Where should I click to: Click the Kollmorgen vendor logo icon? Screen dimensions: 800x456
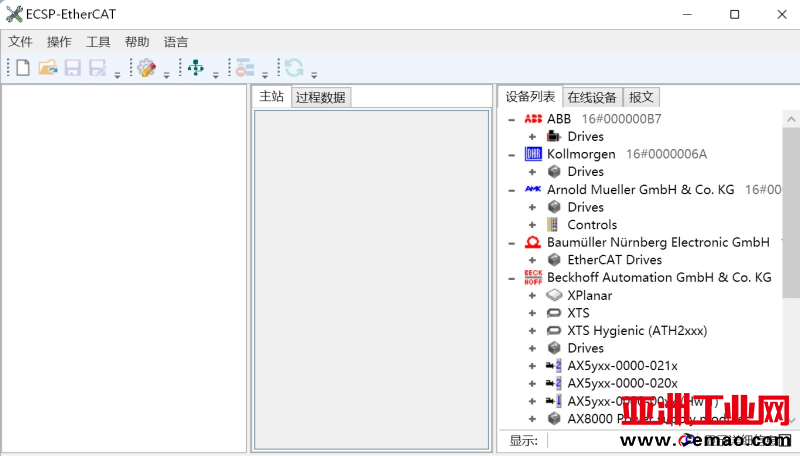(x=533, y=154)
